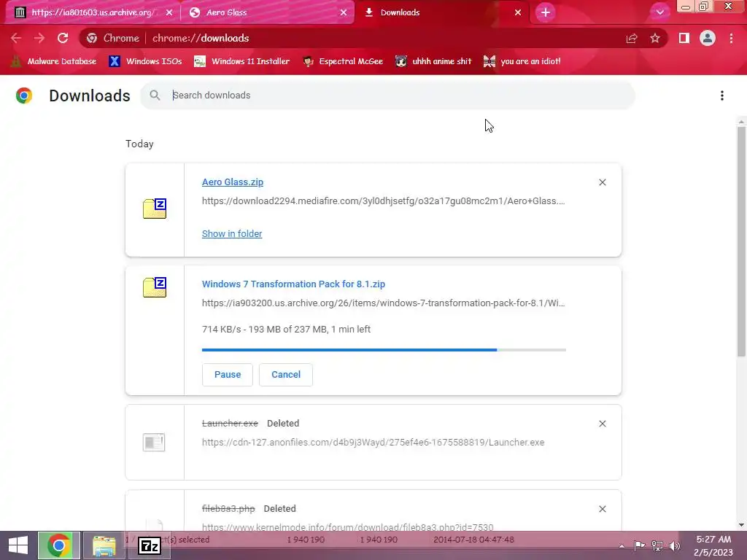Remove Aero Glass.zip from the list
Screen dimensions: 747x560
pyautogui.click(x=602, y=182)
